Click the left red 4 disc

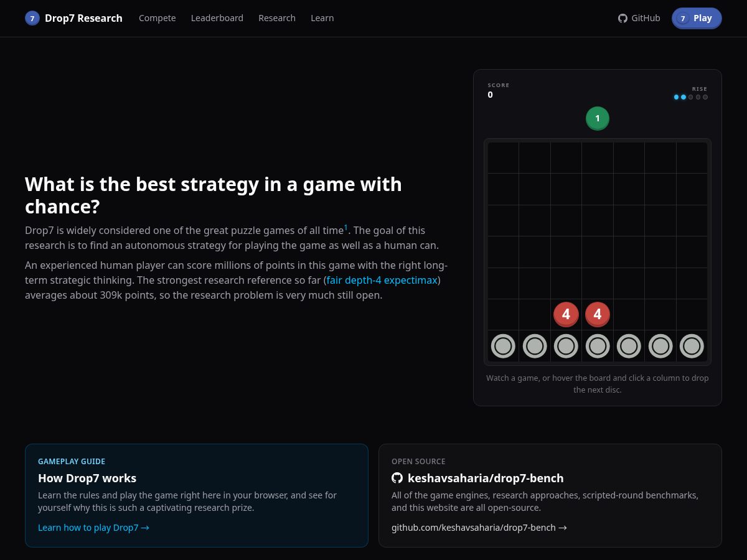[566, 314]
